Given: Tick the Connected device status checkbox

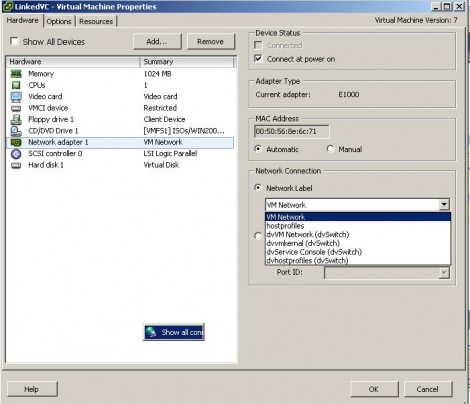Looking at the screenshot, I should [x=258, y=45].
